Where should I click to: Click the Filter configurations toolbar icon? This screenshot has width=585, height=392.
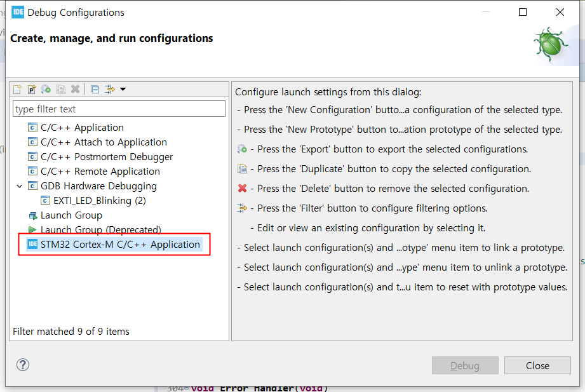(x=110, y=89)
